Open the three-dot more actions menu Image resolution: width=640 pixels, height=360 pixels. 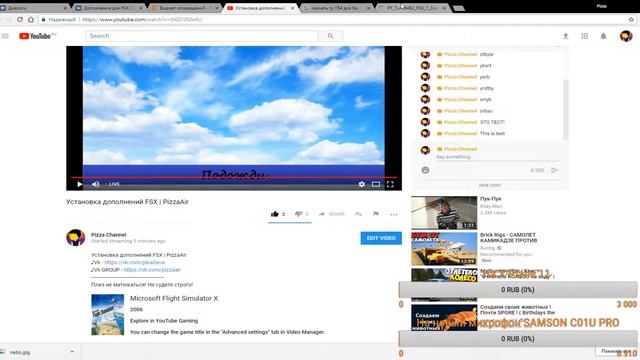click(x=393, y=214)
